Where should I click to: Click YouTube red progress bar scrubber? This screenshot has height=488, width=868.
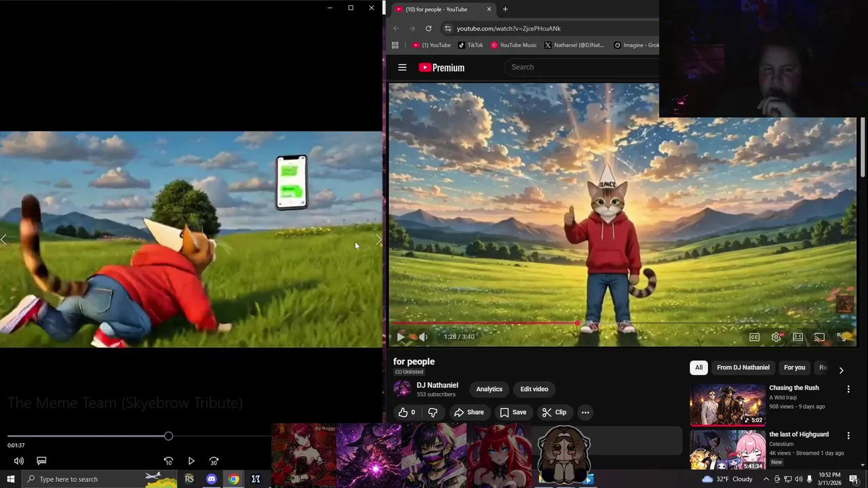coord(577,323)
